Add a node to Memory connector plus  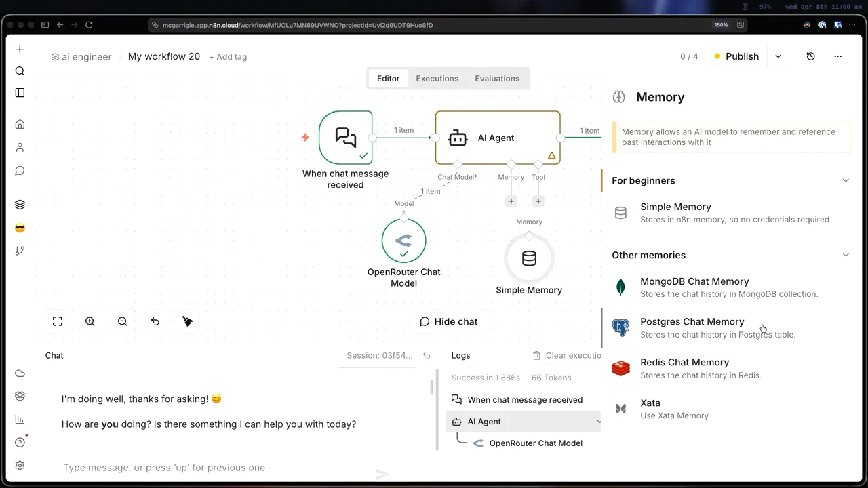[511, 201]
